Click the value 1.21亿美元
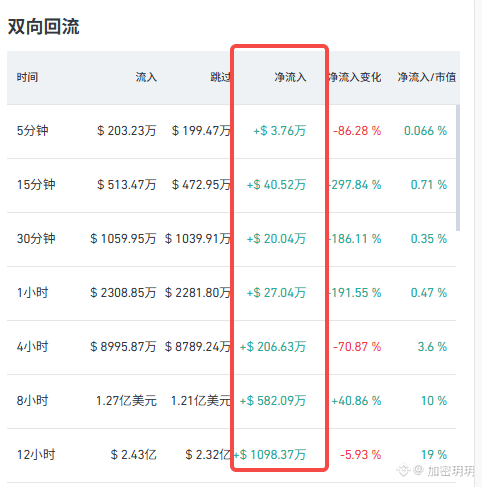 click(201, 400)
